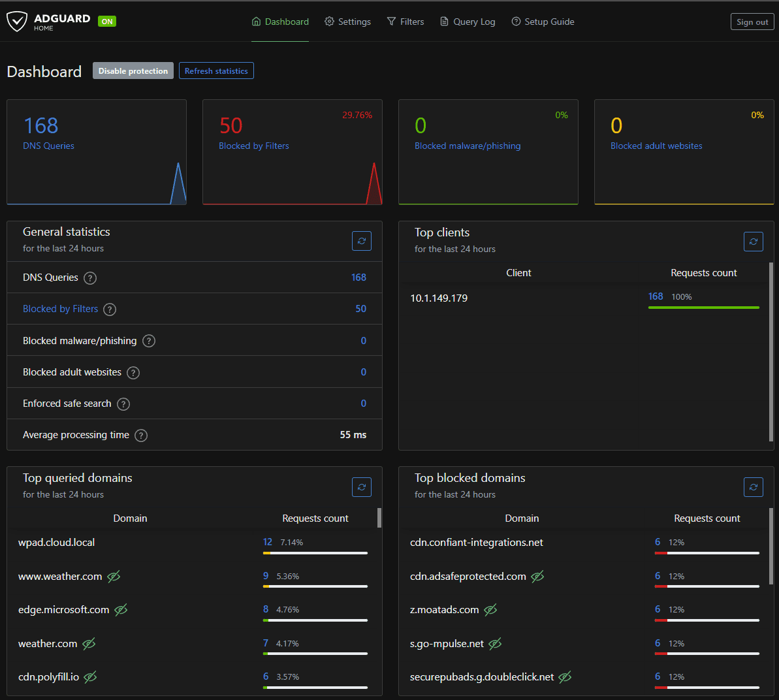
Task: Go to the Query Log tab
Action: (468, 22)
